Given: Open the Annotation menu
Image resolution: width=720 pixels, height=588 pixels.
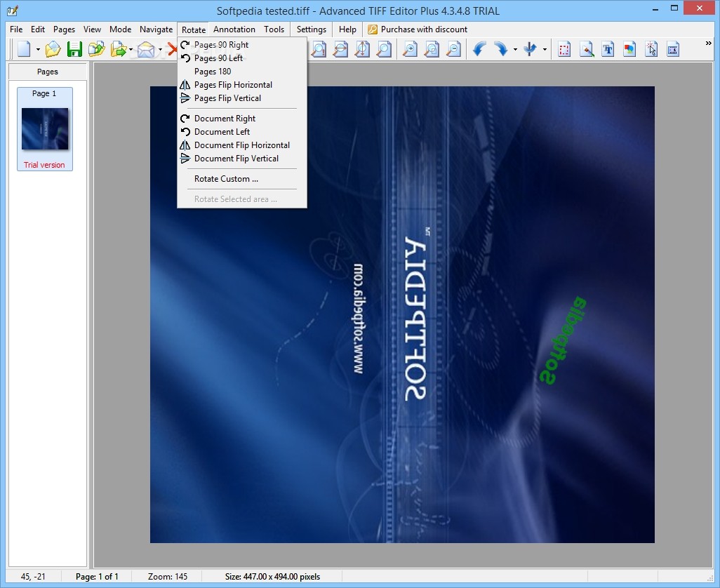Looking at the screenshot, I should point(234,29).
